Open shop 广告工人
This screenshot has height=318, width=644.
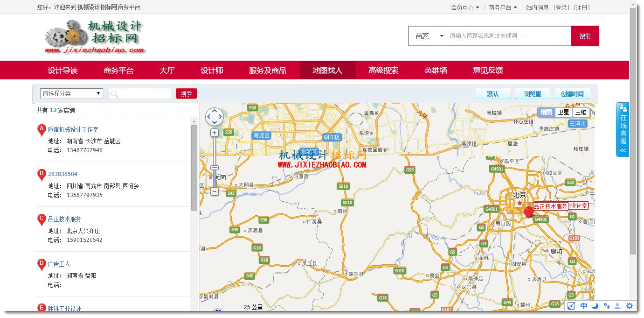pos(59,264)
